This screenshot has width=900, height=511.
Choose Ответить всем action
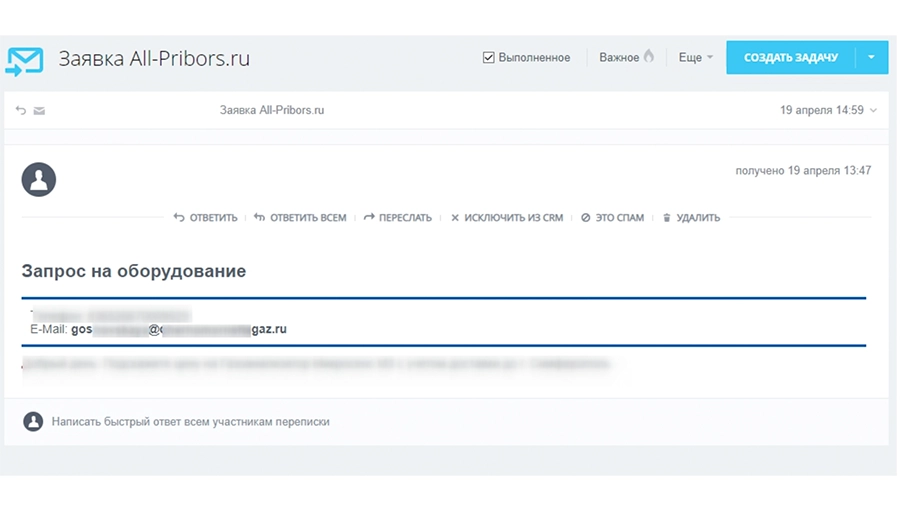[300, 218]
